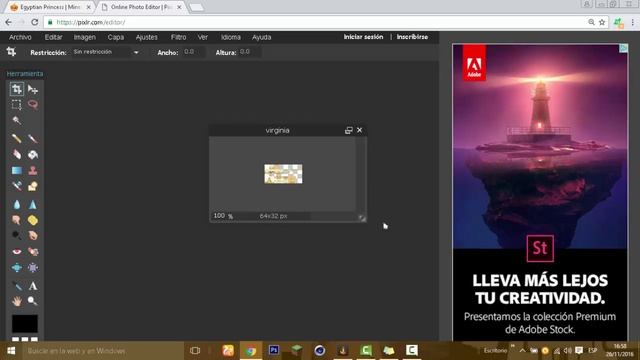This screenshot has height=360, width=640.
Task: Select the Marquee selection tool
Action: pyautogui.click(x=17, y=104)
